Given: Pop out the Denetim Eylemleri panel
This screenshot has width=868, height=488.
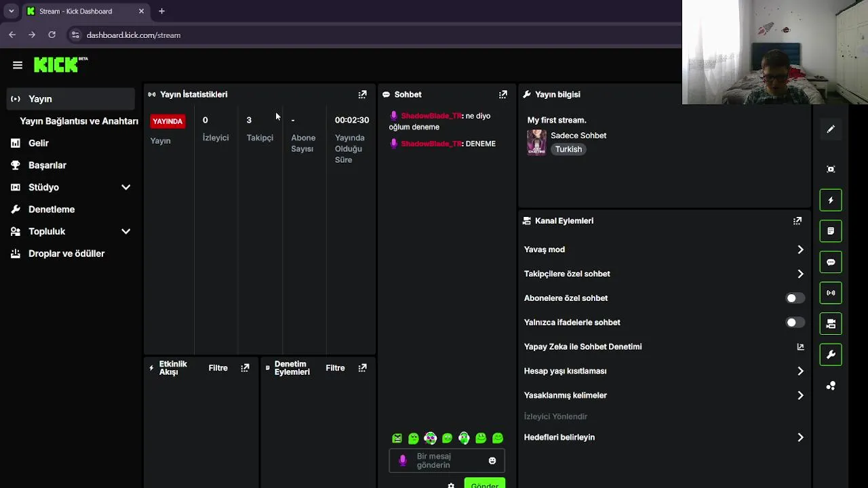Looking at the screenshot, I should tap(362, 368).
